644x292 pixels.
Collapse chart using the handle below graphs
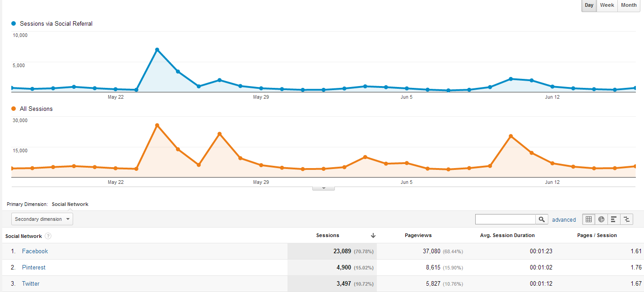point(324,188)
